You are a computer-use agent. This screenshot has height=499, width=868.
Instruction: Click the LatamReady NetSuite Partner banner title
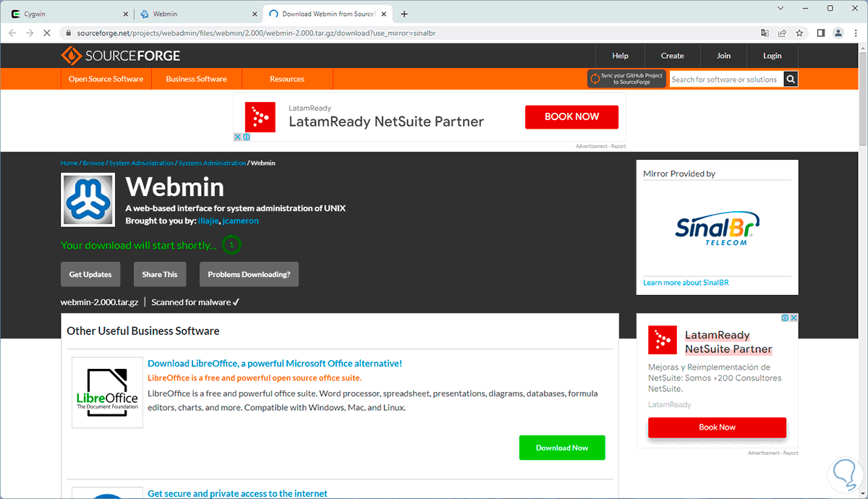coord(386,121)
